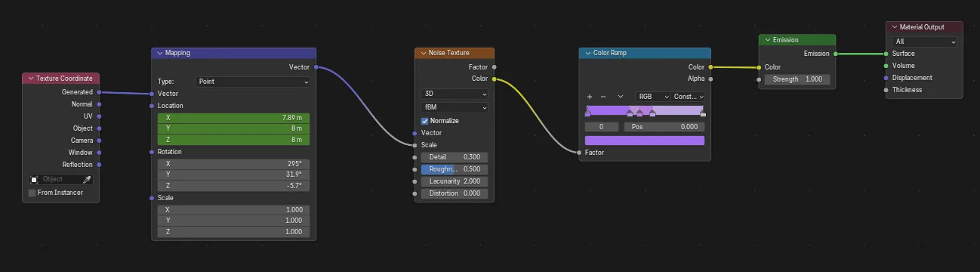Click the Color Ramp Alpha output socket

click(x=710, y=79)
